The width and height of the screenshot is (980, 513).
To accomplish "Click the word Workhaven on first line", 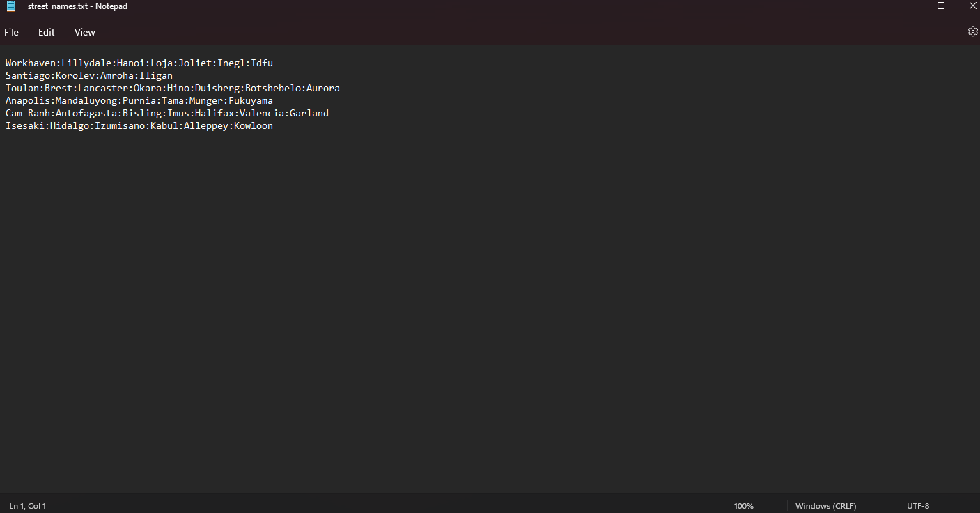I will (x=31, y=63).
